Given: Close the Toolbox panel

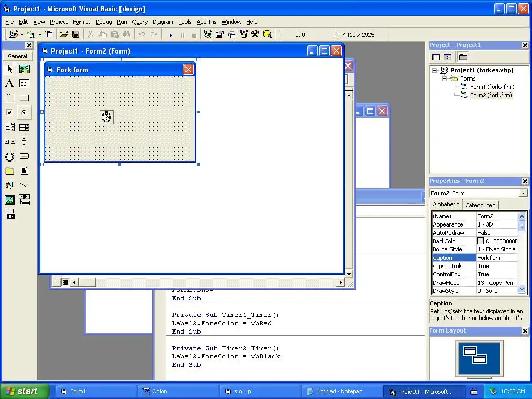Looking at the screenshot, I should click(x=29, y=45).
